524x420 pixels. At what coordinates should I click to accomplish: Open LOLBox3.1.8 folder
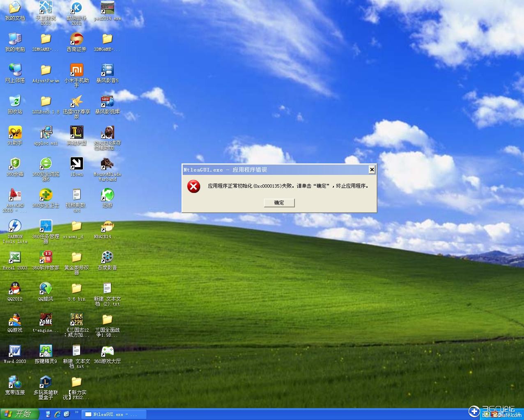(x=46, y=104)
